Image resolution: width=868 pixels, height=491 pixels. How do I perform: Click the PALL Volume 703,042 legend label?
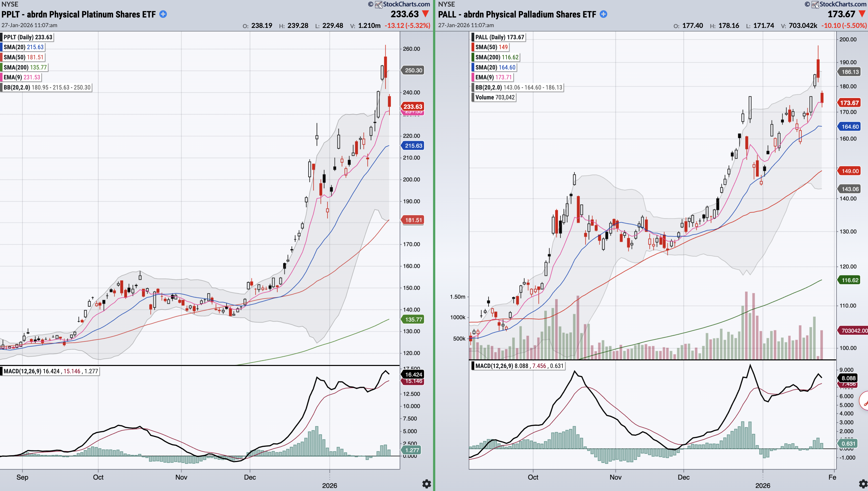(x=494, y=97)
